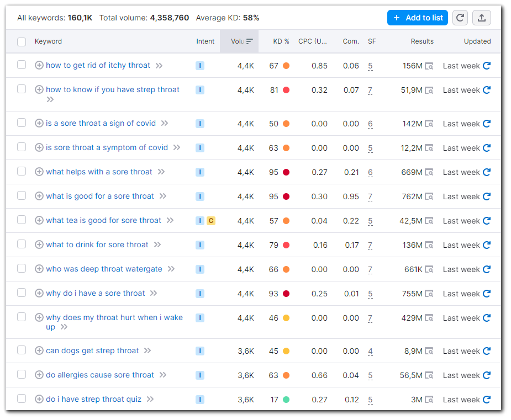Image resolution: width=511 pixels, height=420 pixels.
Task: Click plus icon beside 'can dogs get strep throat'
Action: [39, 350]
